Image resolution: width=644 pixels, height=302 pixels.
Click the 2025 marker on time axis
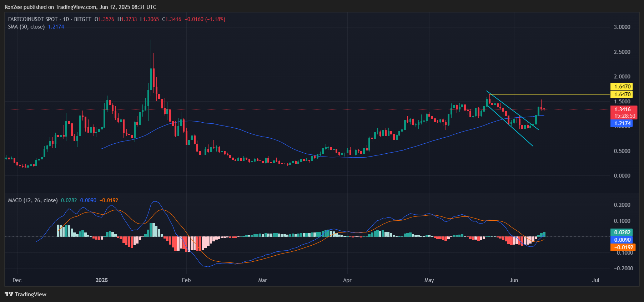click(x=102, y=280)
